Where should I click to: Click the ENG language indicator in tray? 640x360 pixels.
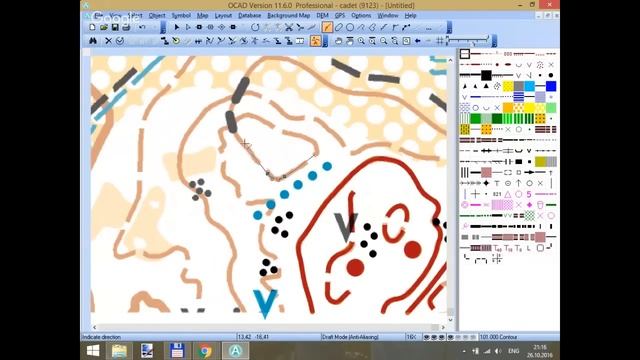coord(513,351)
